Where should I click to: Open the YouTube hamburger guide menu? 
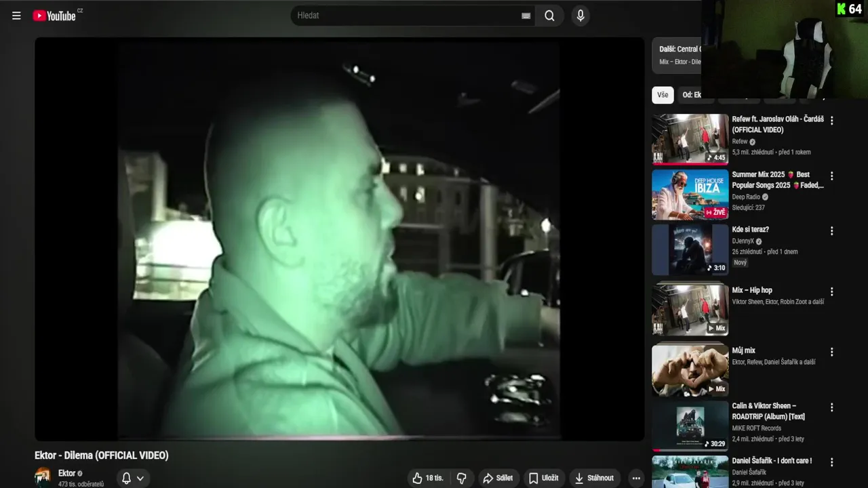point(16,16)
